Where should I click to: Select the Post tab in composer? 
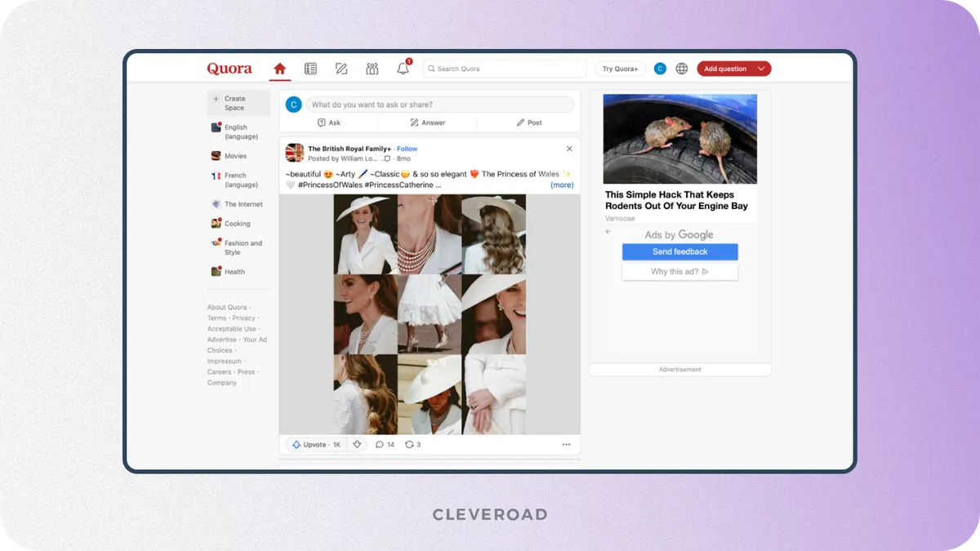[529, 122]
